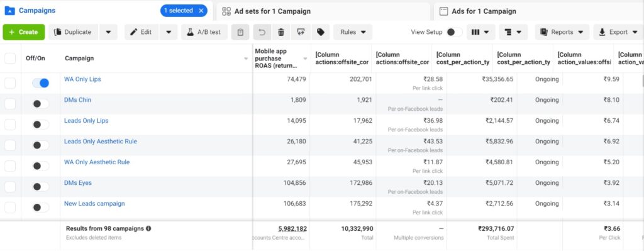Open the New Leads campaign link
Image resolution: width=644 pixels, height=251 pixels.
coord(94,203)
